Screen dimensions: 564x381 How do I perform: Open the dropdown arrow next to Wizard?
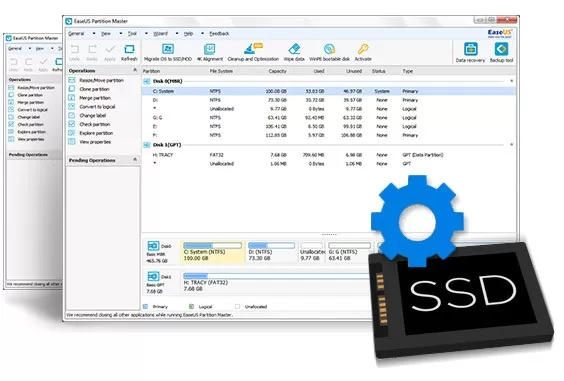coord(177,33)
